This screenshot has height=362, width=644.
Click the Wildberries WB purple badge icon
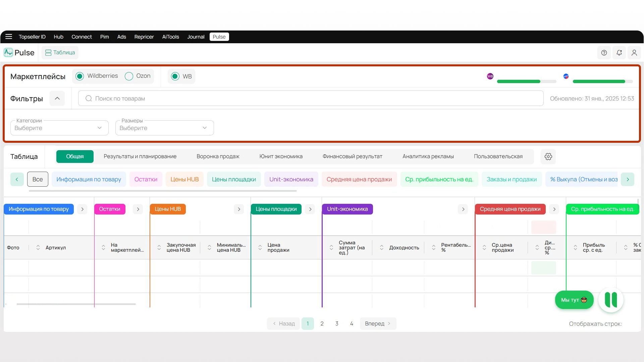pos(490,76)
